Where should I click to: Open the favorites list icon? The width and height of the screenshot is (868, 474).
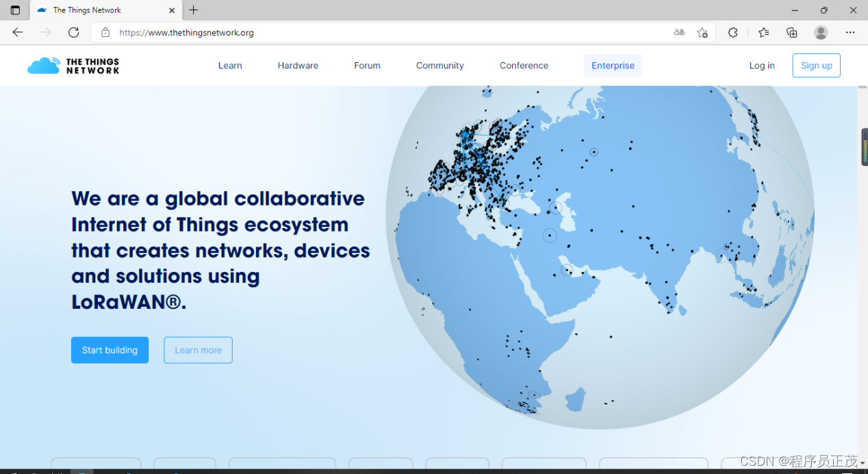click(764, 32)
